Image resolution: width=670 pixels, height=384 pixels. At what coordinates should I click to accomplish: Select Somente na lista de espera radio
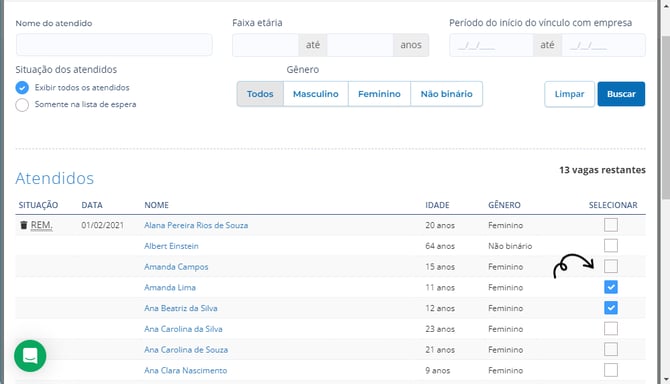pos(22,105)
